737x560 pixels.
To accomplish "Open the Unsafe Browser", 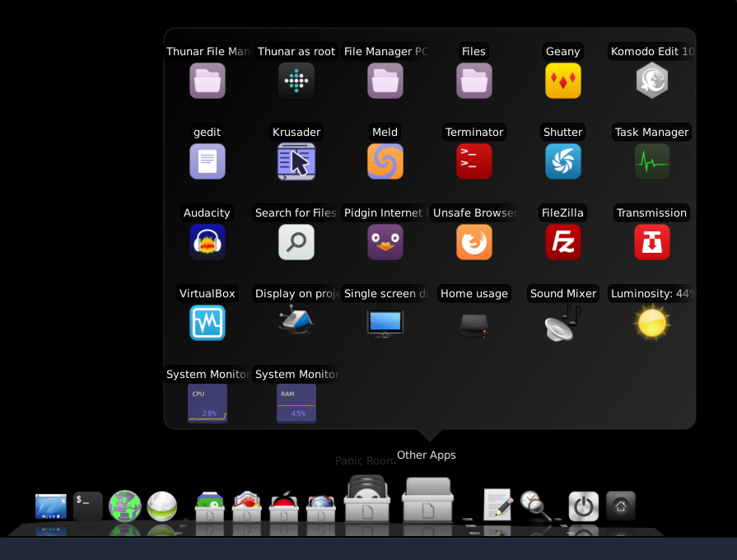I will tap(474, 242).
